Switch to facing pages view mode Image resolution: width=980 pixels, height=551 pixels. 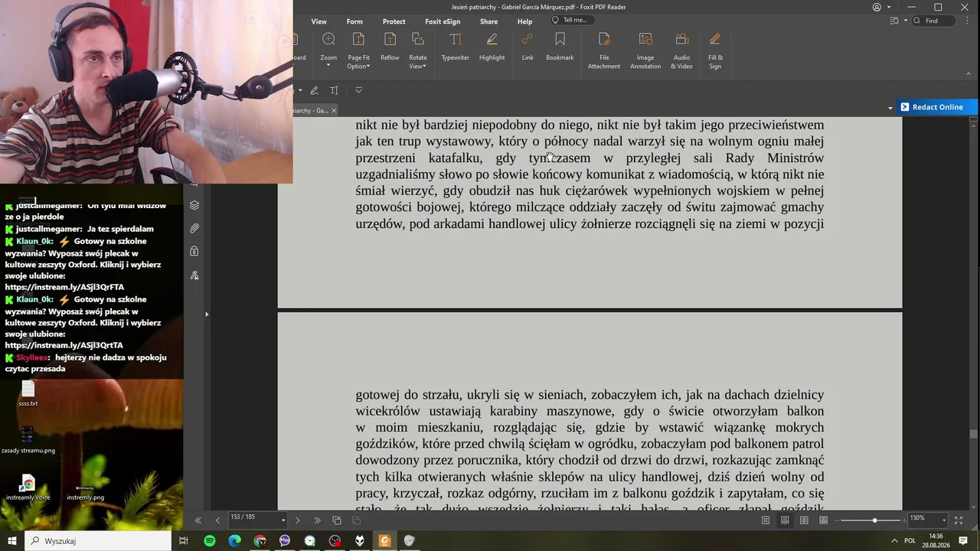pos(804,520)
